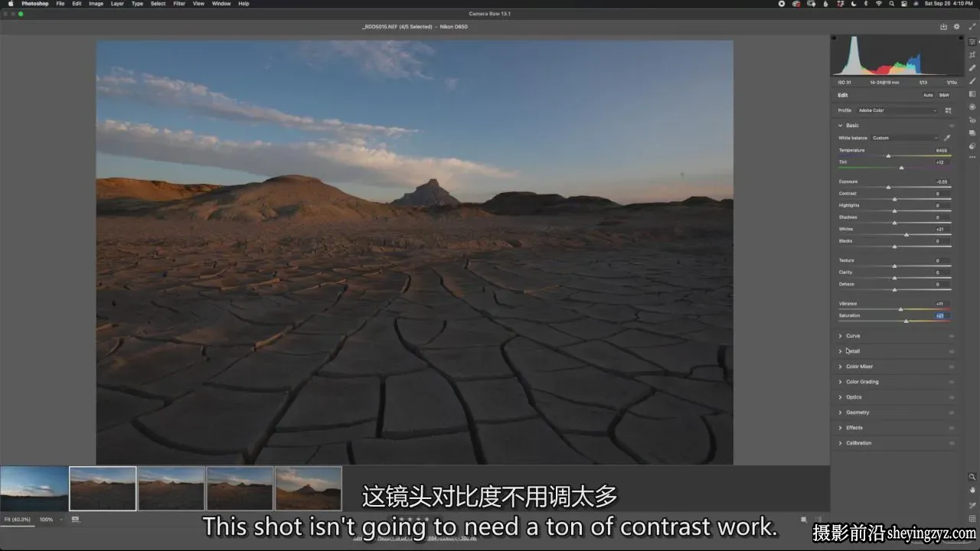Toggle visibility eye for Basic panel
Viewport: 980px width, 551px height.
(x=952, y=126)
